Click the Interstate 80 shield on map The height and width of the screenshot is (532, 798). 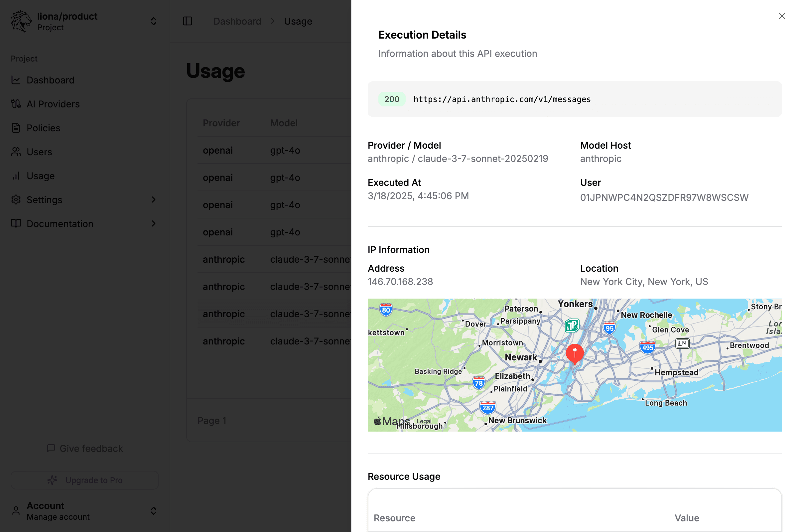coord(386,310)
